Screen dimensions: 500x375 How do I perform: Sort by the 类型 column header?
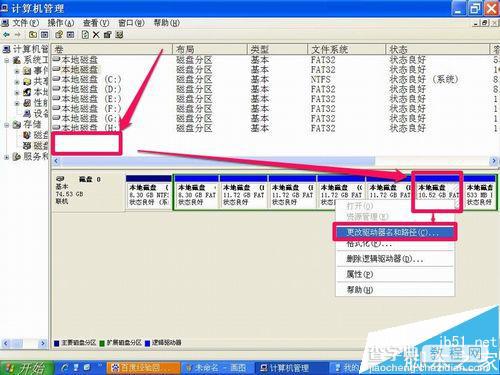(x=277, y=50)
